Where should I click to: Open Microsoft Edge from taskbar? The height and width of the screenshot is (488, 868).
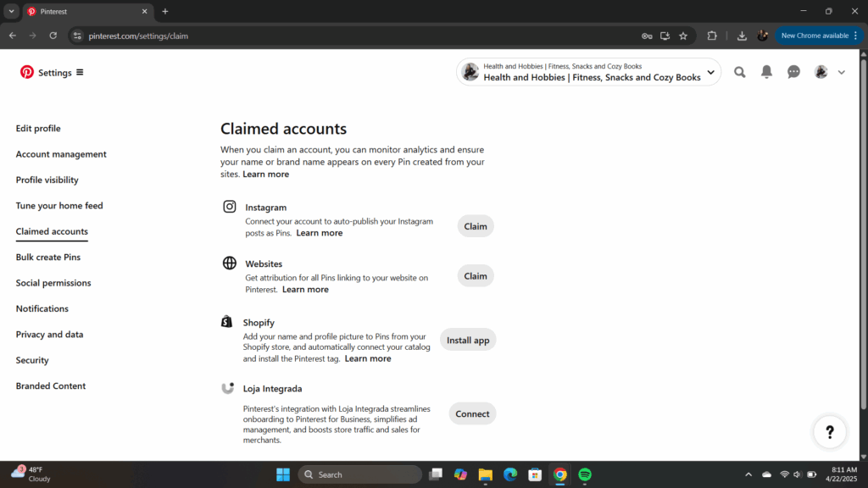510,474
